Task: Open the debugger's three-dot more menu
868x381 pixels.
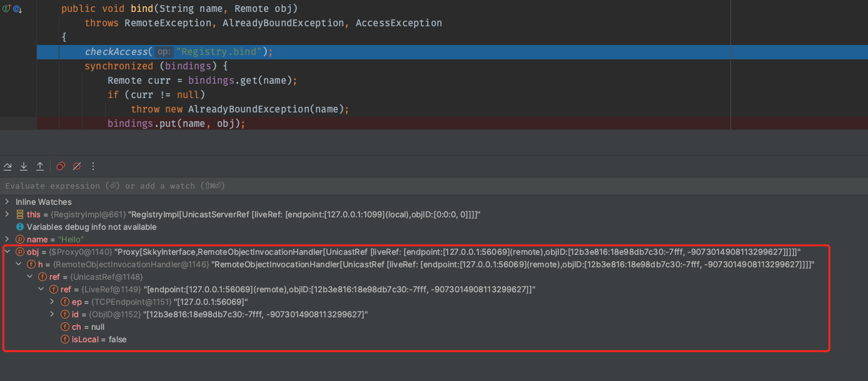Action: coord(93,166)
